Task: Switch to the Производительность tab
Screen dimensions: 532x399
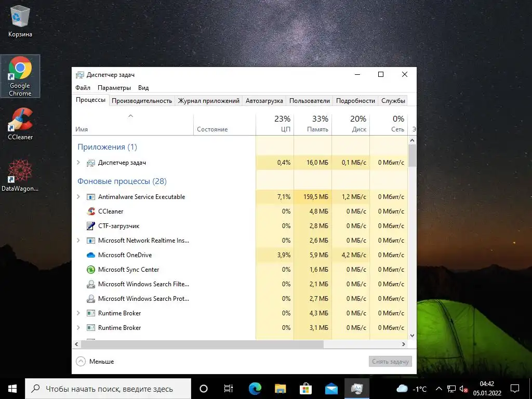Action: [x=142, y=101]
